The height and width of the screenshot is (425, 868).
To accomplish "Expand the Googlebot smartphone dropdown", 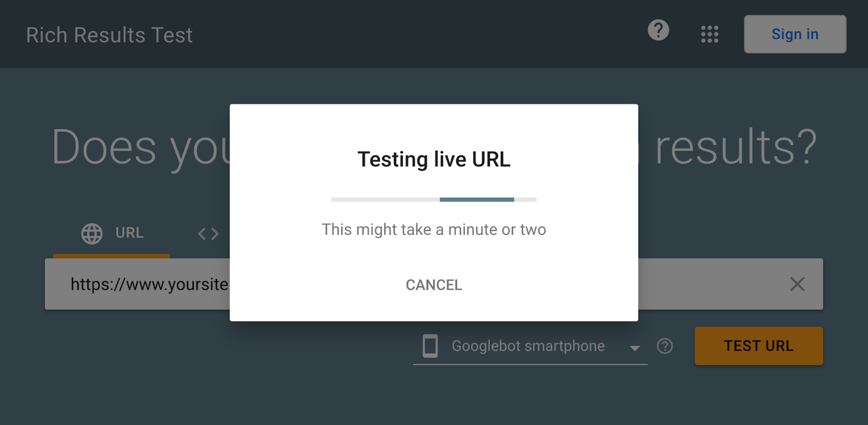I will [530, 346].
